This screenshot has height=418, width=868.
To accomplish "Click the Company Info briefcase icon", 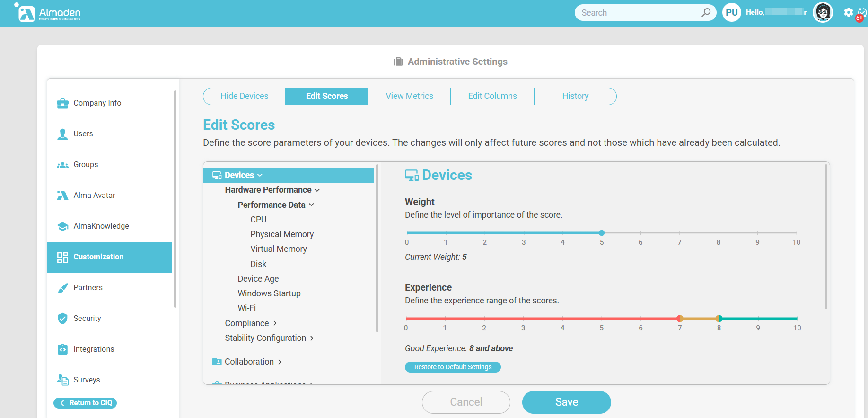I will pyautogui.click(x=62, y=103).
